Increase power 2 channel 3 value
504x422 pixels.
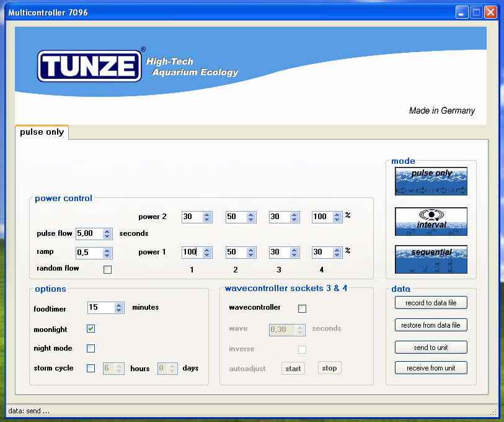(294, 214)
